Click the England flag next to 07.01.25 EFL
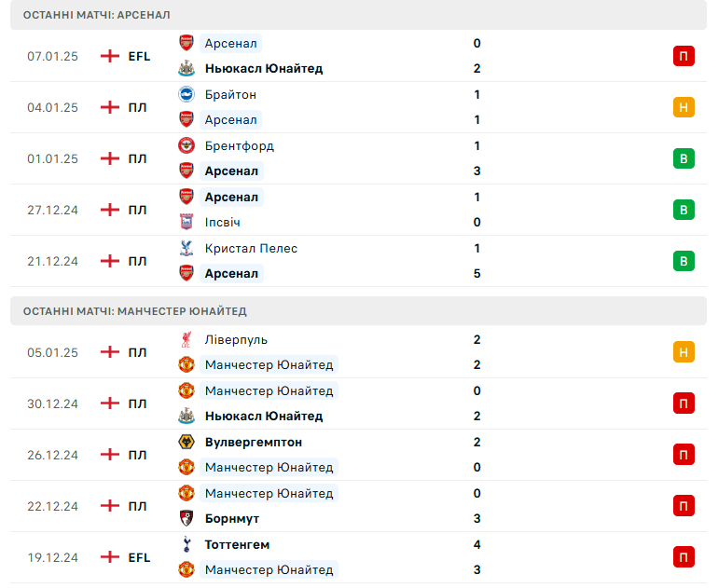 click(110, 56)
